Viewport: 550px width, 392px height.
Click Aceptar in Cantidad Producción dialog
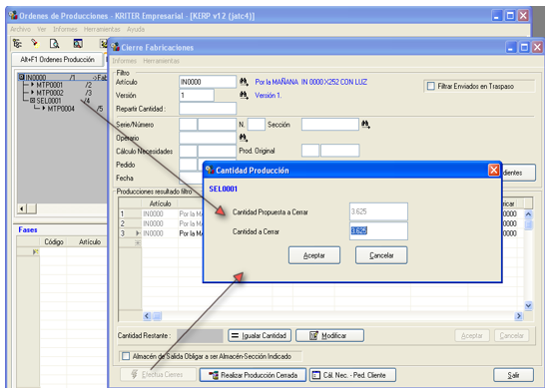314,255
